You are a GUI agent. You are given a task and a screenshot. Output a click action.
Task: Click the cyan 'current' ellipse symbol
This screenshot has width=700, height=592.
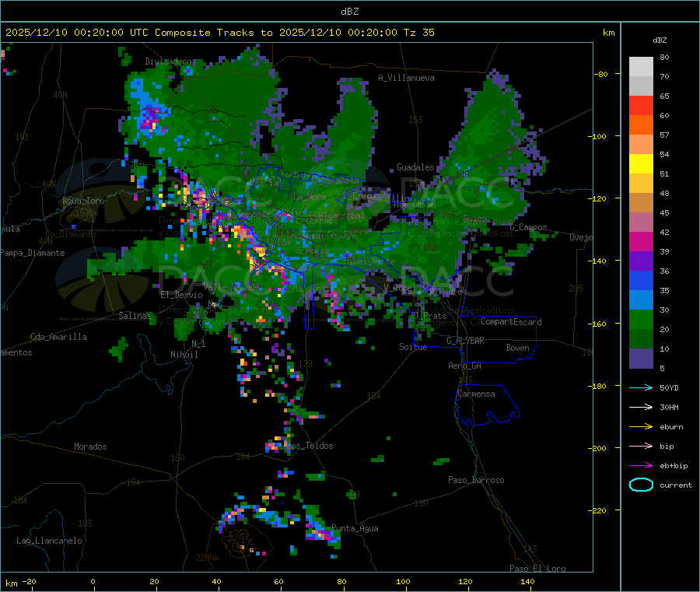pos(641,485)
